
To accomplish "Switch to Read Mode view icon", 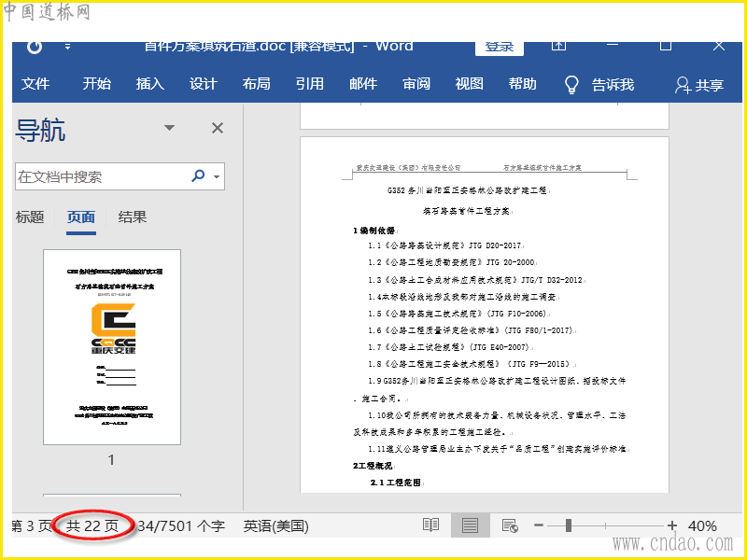I will (x=430, y=525).
